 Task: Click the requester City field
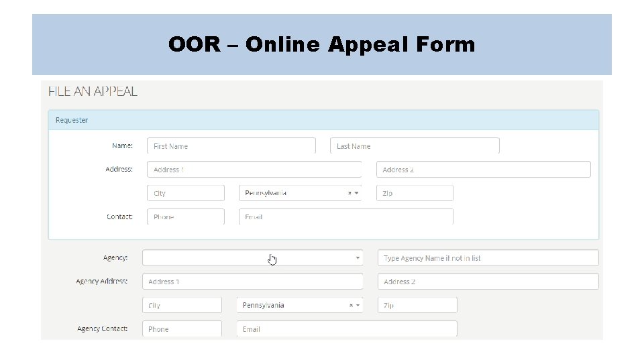[186, 193]
